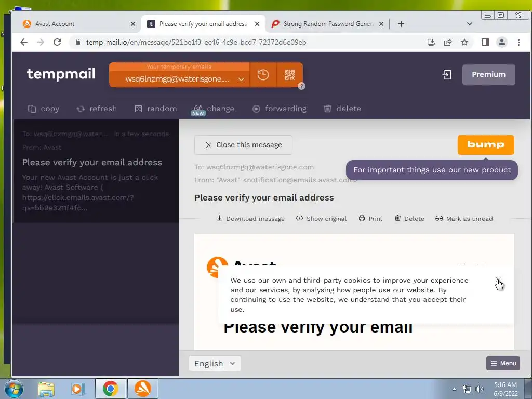Open Avast from the taskbar
This screenshot has height=399, width=532.
pyautogui.click(x=143, y=389)
